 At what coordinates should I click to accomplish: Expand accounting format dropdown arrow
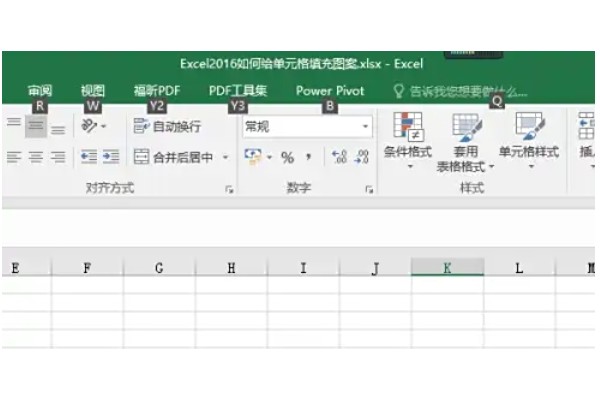coord(269,157)
